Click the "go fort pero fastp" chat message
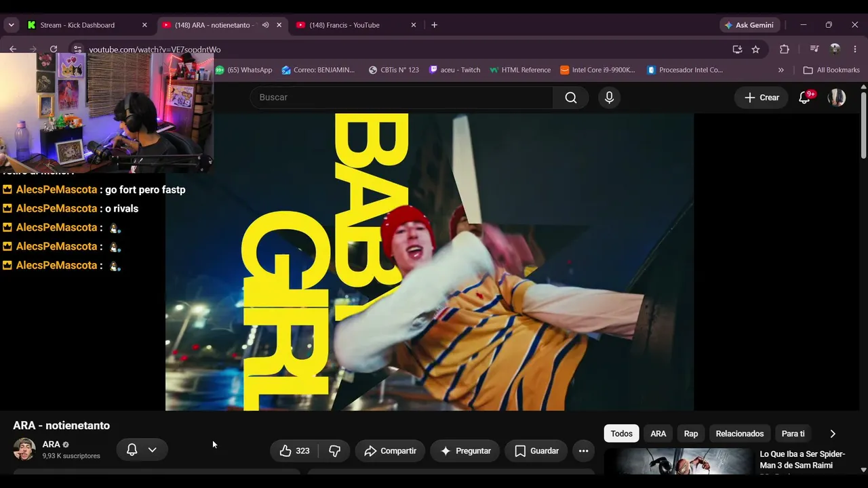This screenshot has height=488, width=868. click(x=145, y=190)
